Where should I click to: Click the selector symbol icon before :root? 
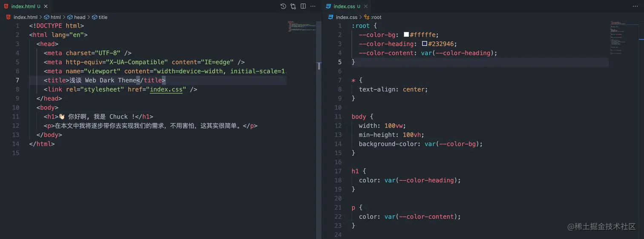point(366,17)
